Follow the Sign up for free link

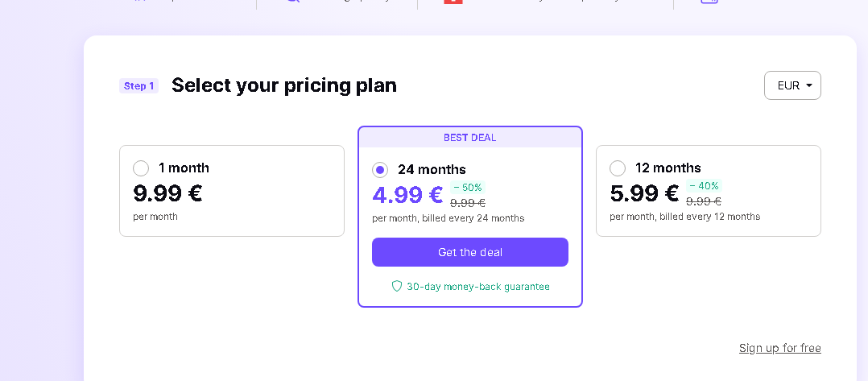pos(779,348)
